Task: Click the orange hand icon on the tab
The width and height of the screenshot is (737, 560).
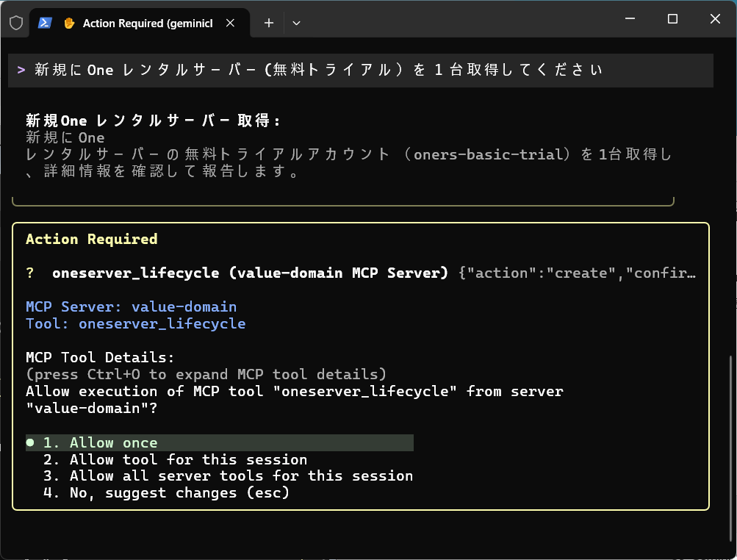Action: click(68, 23)
